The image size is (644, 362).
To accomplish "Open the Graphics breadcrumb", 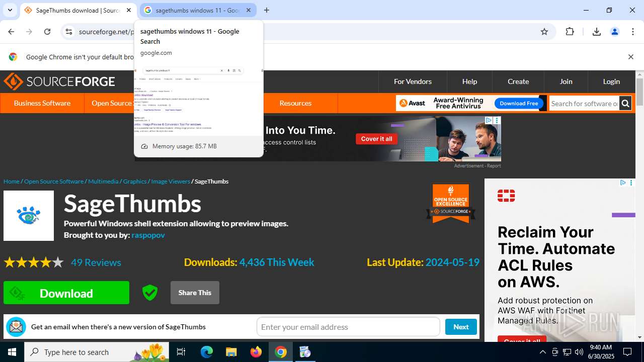I will click(x=135, y=181).
